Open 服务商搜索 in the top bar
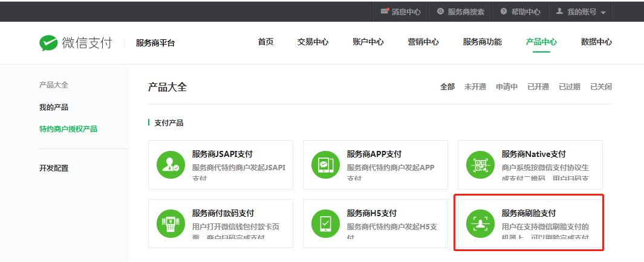This screenshot has height=262, width=644. [466, 12]
